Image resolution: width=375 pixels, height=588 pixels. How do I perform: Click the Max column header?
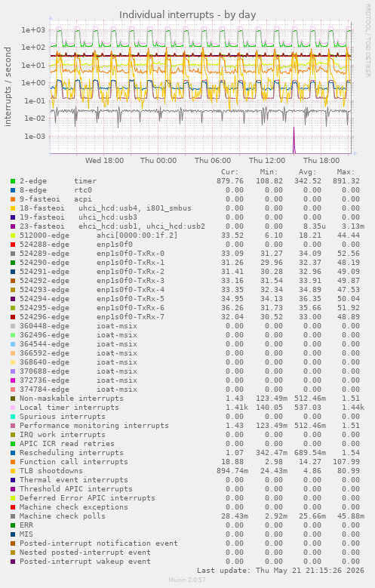click(346, 172)
